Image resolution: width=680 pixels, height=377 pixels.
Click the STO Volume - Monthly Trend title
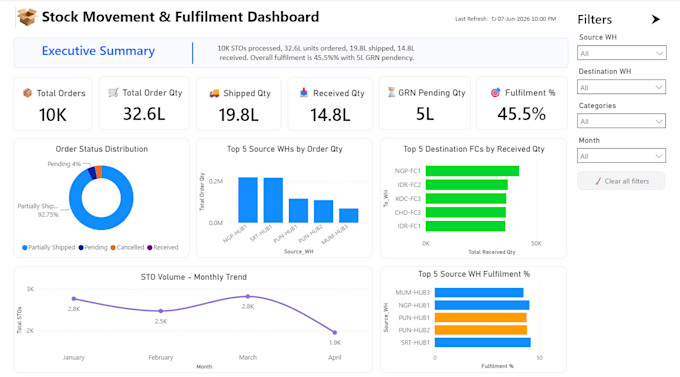coord(193,277)
